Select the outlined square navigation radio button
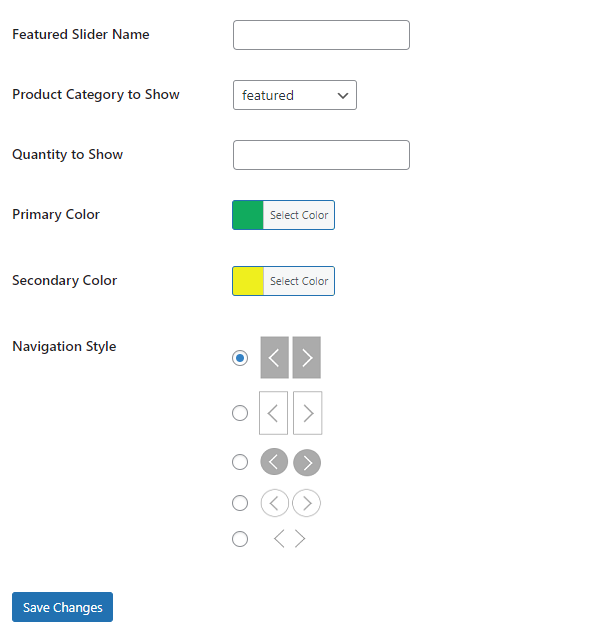This screenshot has height=624, width=605. click(x=240, y=413)
